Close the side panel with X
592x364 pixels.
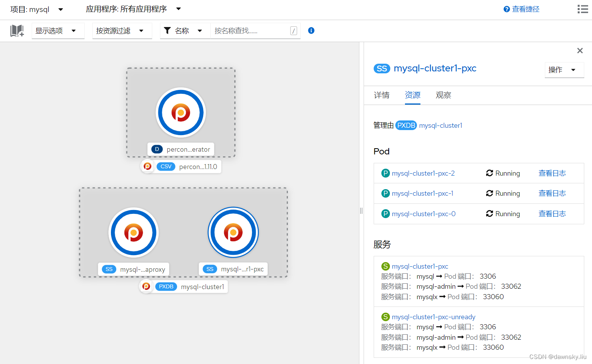click(x=580, y=51)
